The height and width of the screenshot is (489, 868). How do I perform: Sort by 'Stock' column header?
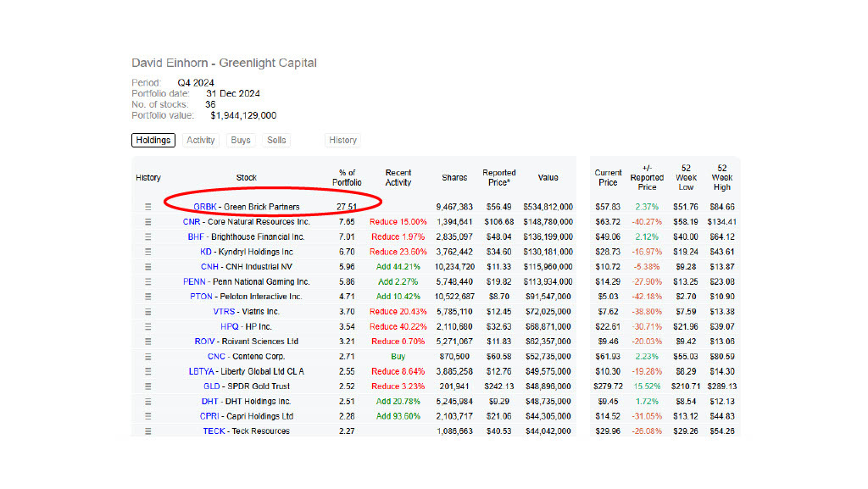[247, 178]
